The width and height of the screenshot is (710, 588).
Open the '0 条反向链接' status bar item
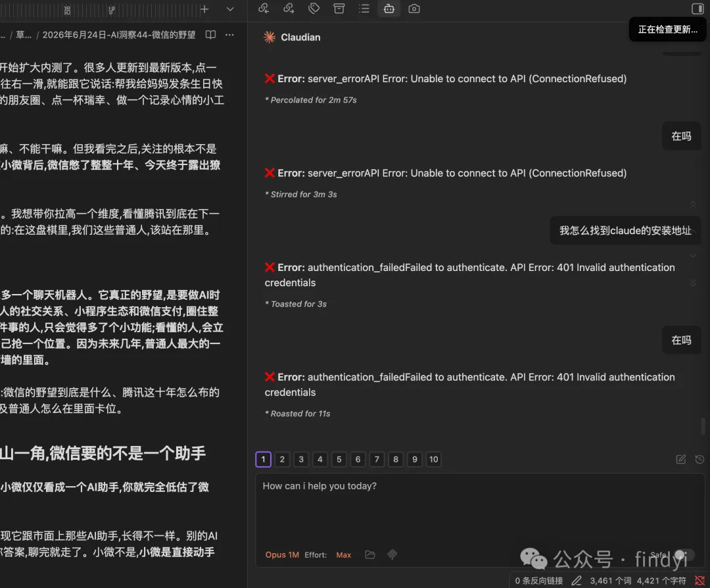(x=539, y=581)
